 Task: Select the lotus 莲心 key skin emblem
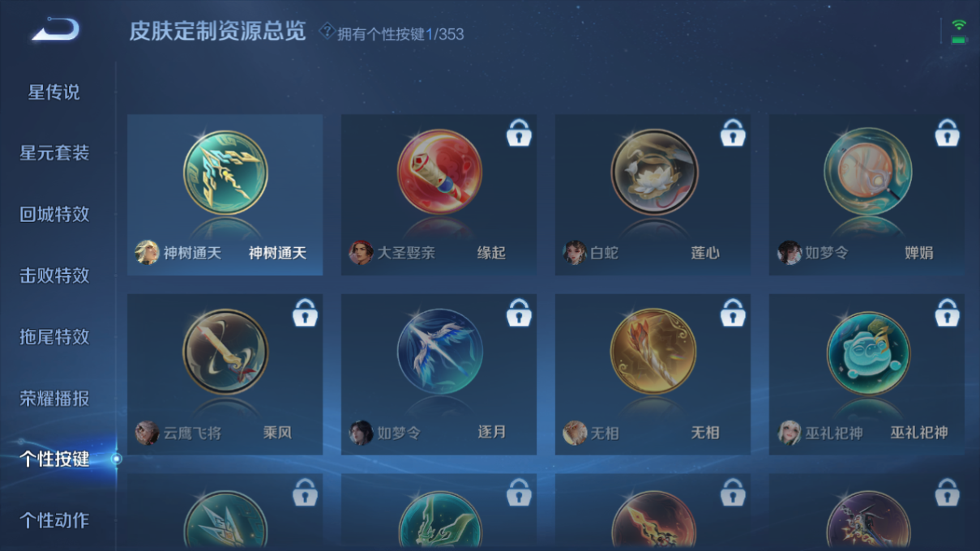653,173
